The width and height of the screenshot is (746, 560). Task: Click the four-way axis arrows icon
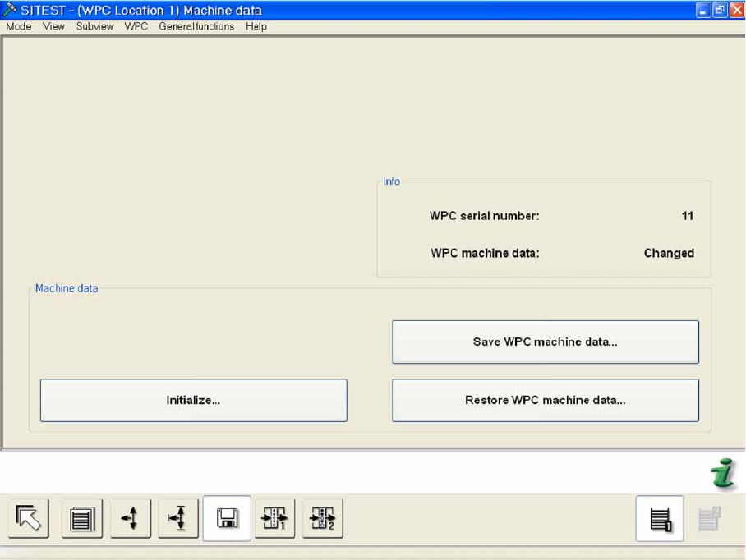(x=131, y=518)
